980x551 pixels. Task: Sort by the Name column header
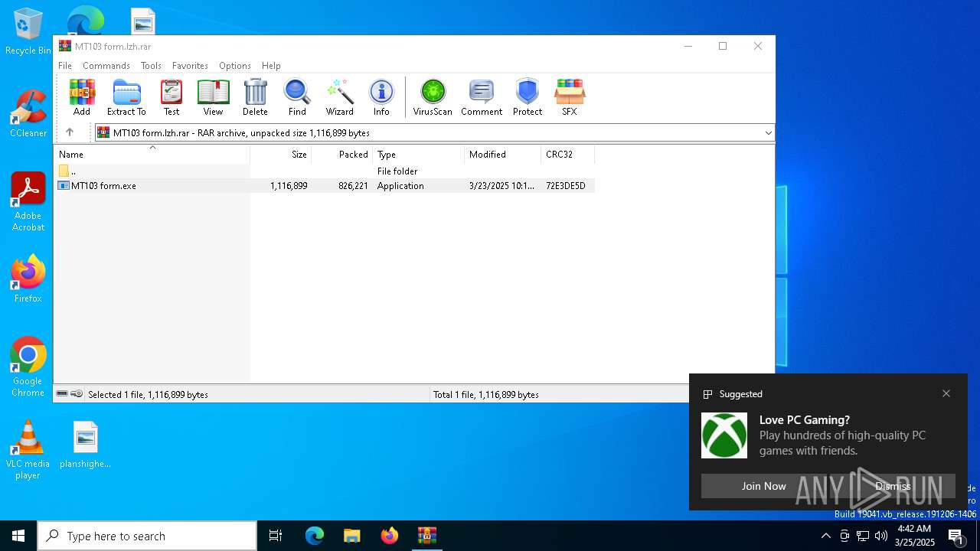pos(152,155)
